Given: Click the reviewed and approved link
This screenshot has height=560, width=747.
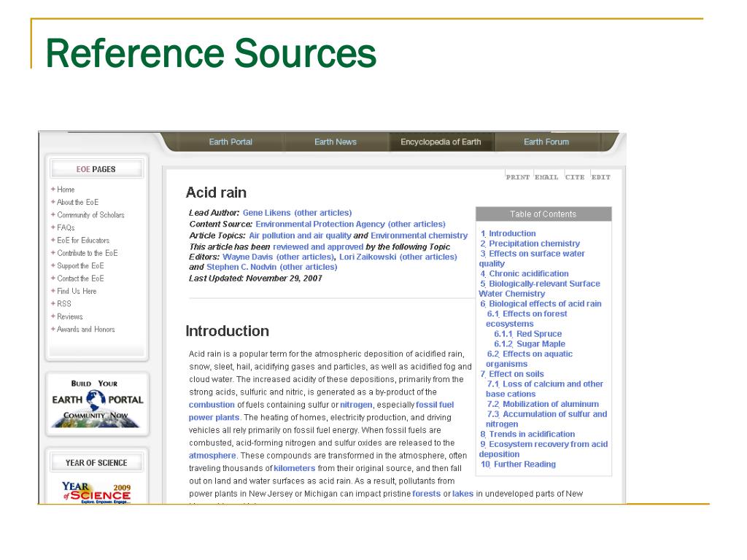Looking at the screenshot, I should (x=318, y=247).
